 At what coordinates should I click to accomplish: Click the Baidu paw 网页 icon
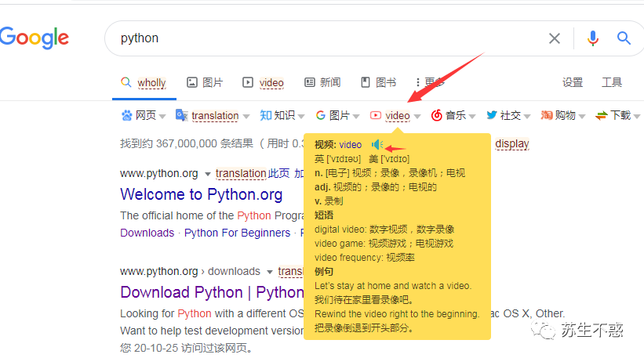[126, 116]
